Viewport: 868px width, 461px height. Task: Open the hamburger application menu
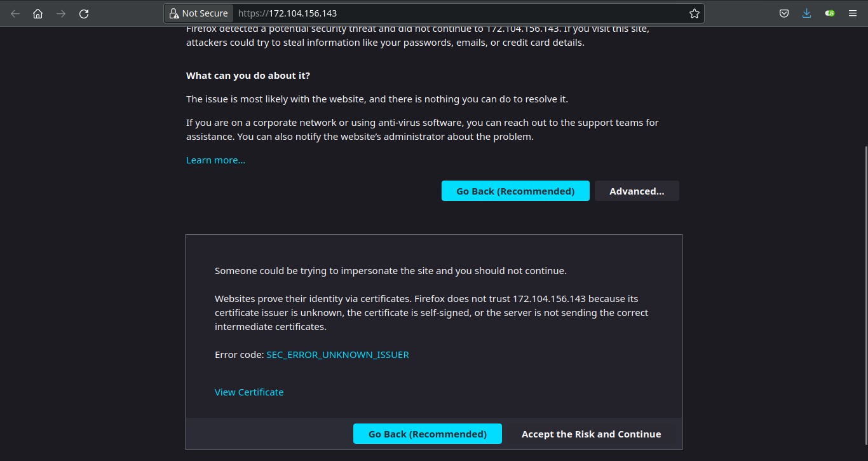point(853,13)
